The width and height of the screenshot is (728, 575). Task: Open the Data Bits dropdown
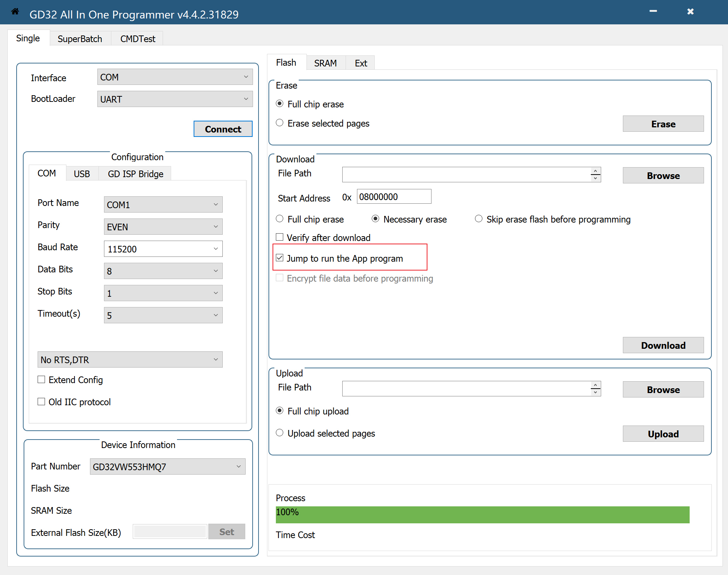(163, 271)
